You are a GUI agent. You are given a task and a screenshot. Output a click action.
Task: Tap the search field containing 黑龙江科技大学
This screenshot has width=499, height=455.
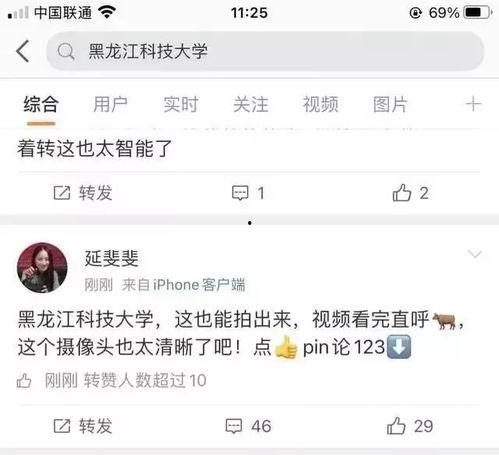[265, 51]
